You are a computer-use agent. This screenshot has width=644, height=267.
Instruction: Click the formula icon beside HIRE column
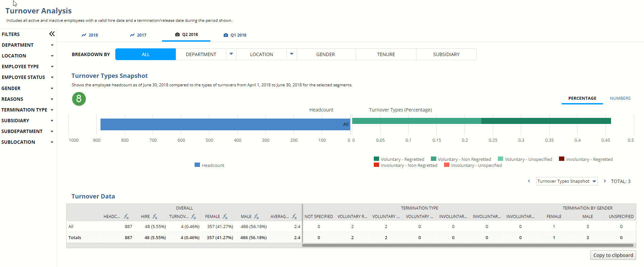[x=155, y=217]
